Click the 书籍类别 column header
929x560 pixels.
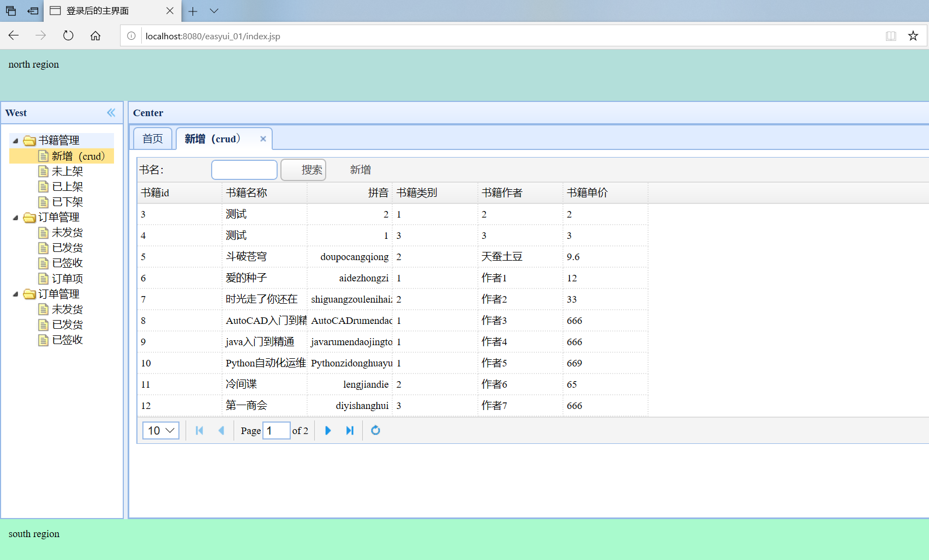pos(435,193)
